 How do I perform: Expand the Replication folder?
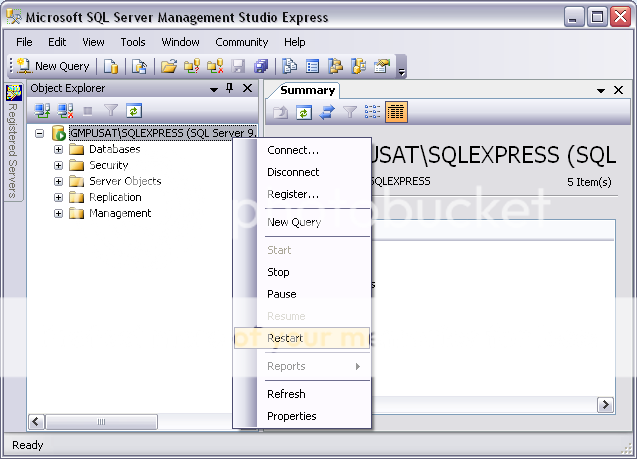(58, 197)
